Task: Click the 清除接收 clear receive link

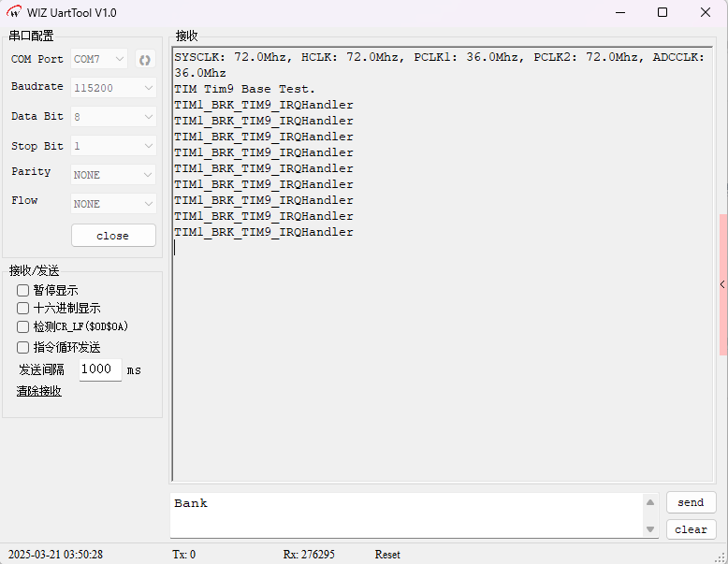Action: coord(38,391)
